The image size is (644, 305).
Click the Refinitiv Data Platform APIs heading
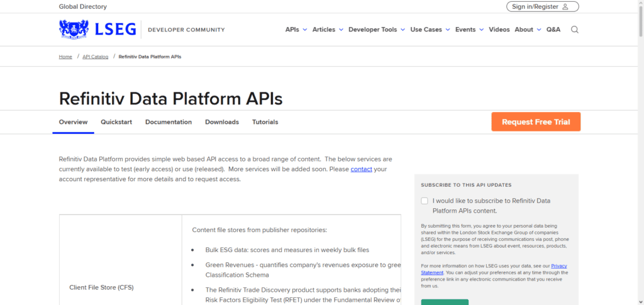pyautogui.click(x=171, y=99)
